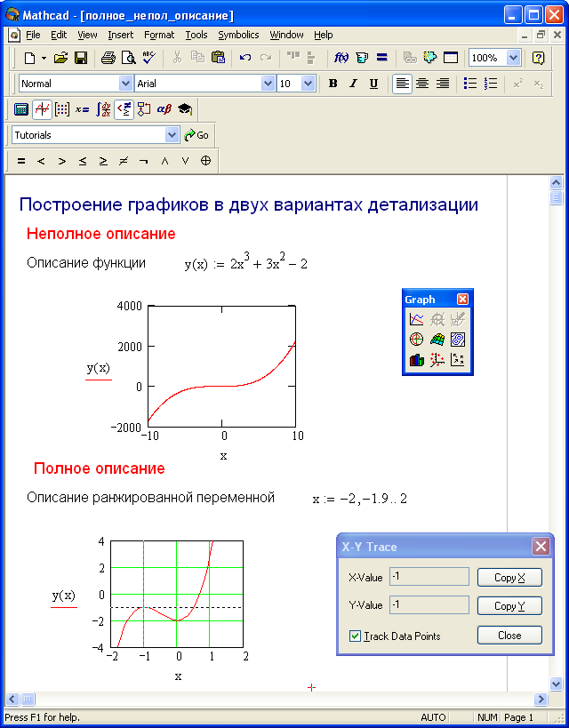Click the Go button
Image resolution: width=569 pixels, height=728 pixels.
196,135
